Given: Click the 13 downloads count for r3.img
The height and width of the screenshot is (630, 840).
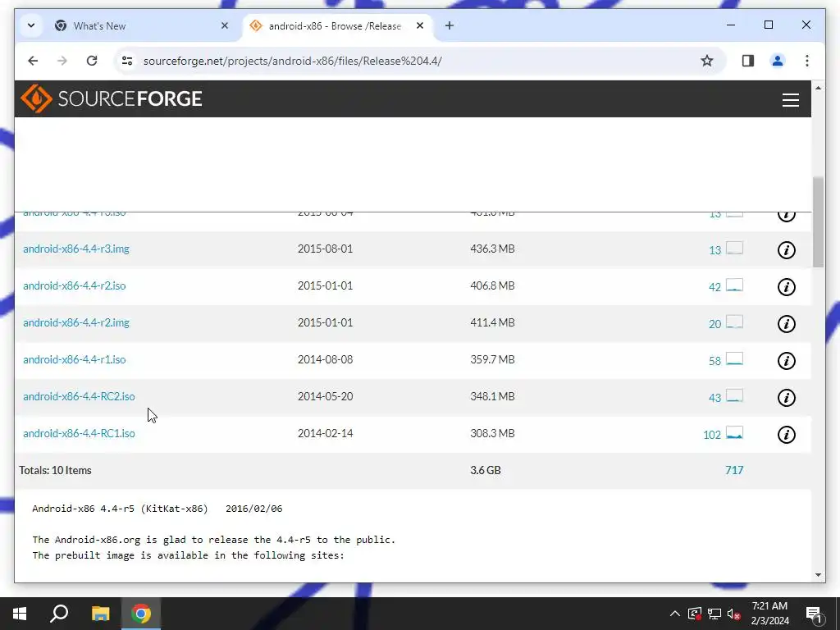Looking at the screenshot, I should [x=714, y=250].
